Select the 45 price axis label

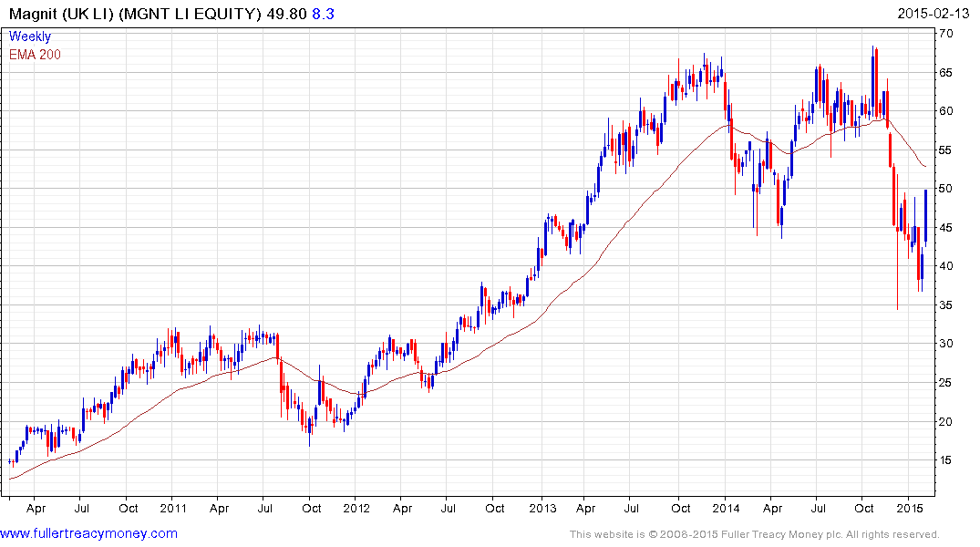945,228
